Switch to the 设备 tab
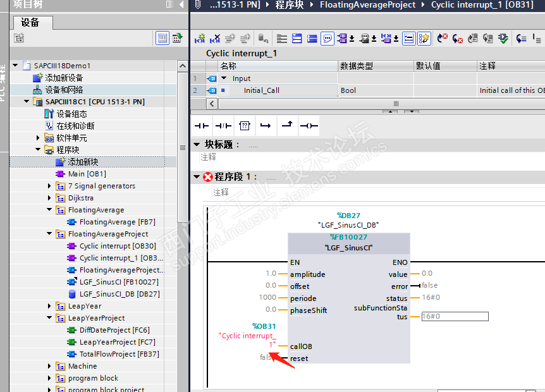 33,23
